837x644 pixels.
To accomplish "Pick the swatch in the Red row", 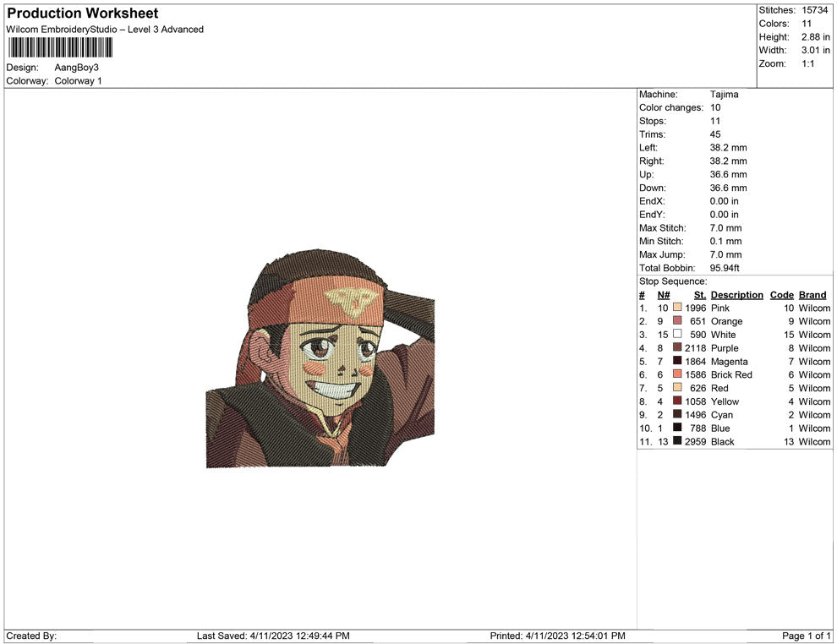I will 677,387.
